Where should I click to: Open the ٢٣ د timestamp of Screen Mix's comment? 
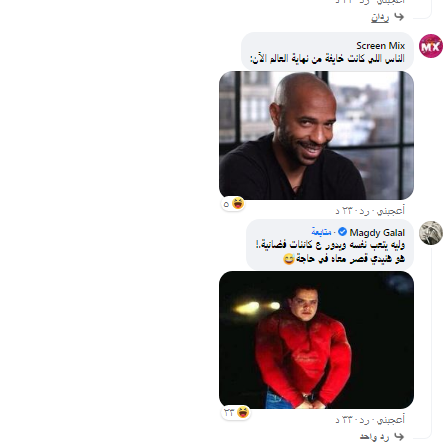[x=343, y=211]
